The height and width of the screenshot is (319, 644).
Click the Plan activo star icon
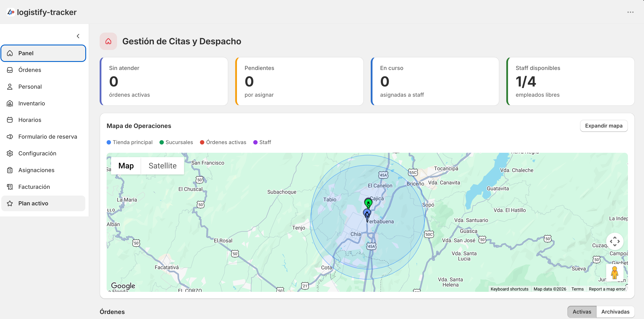[10, 203]
